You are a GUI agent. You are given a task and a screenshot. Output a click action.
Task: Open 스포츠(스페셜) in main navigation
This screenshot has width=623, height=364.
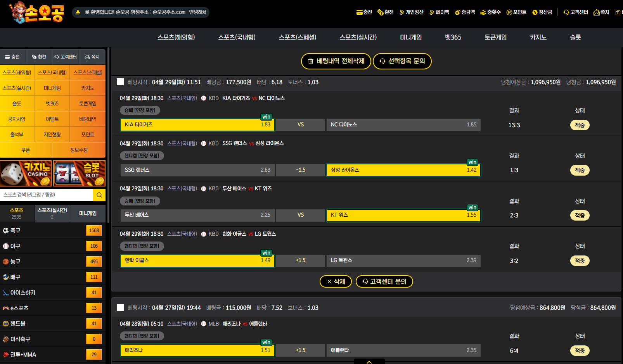coord(298,37)
